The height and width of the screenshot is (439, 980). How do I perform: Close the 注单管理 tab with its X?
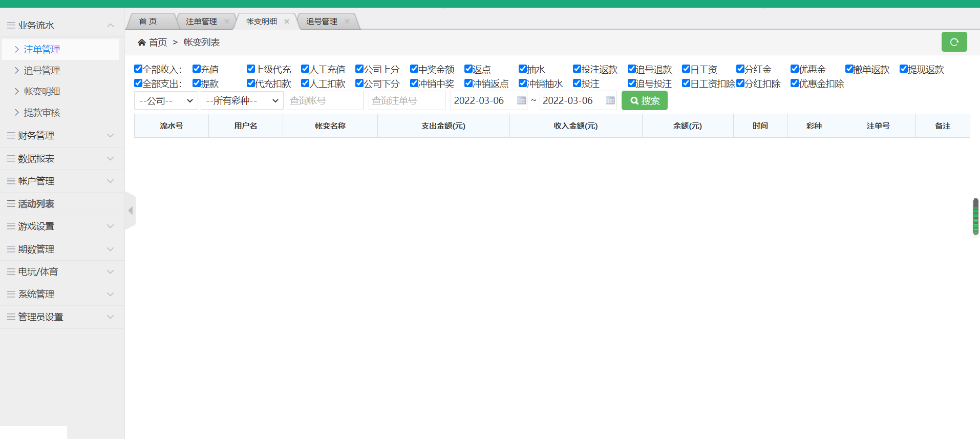(x=227, y=22)
